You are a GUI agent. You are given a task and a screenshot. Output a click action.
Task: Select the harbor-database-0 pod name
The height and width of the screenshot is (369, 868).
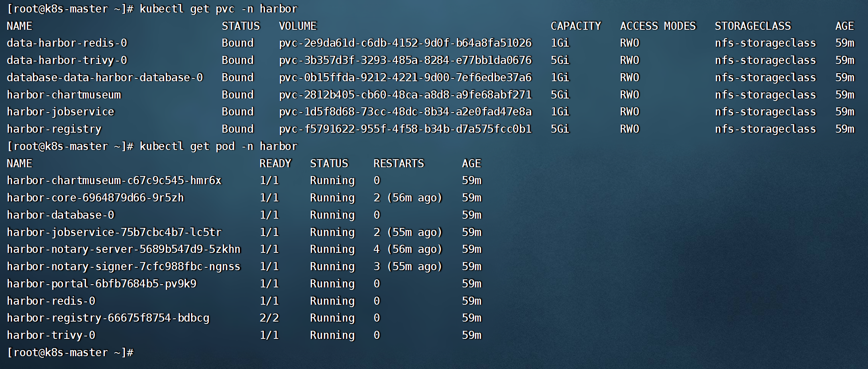(x=60, y=215)
